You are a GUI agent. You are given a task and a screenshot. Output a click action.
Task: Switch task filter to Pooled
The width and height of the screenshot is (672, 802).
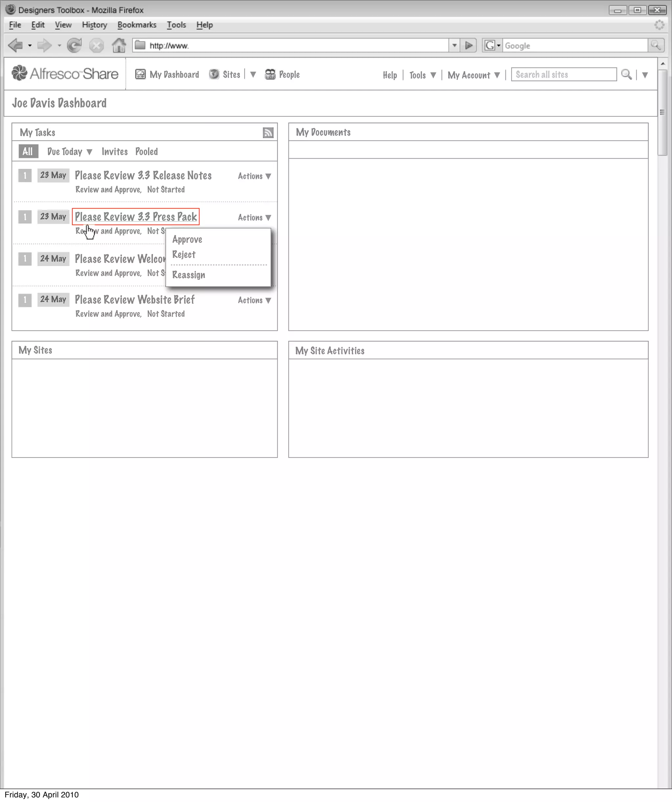coord(146,152)
